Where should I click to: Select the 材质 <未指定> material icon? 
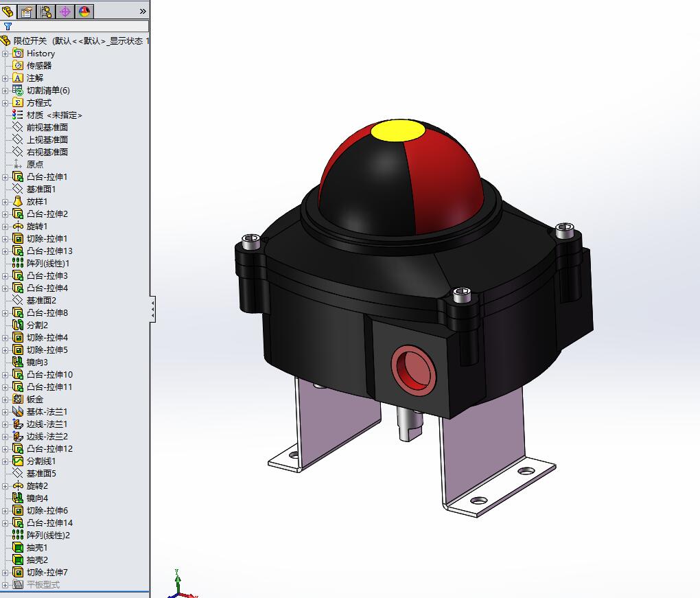(18, 115)
